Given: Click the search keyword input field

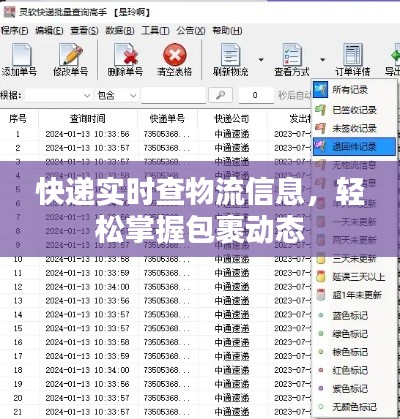Looking at the screenshot, I should pyautogui.click(x=173, y=96).
